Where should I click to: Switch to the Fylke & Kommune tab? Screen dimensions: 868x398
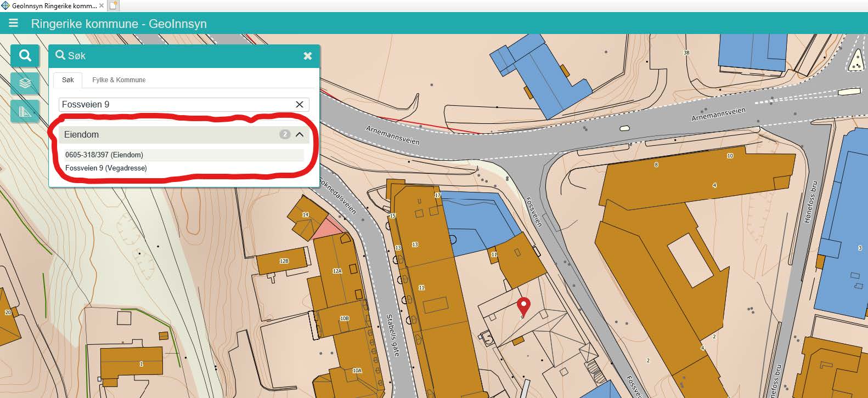coord(119,80)
